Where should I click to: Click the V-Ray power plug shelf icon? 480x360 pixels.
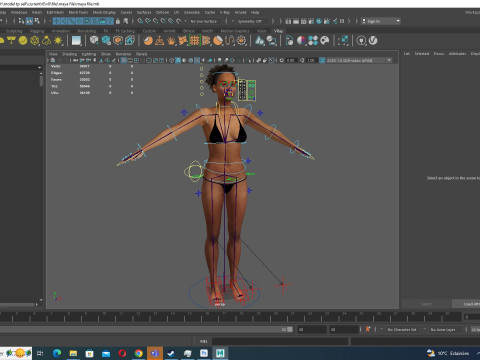pyautogui.click(x=361, y=41)
